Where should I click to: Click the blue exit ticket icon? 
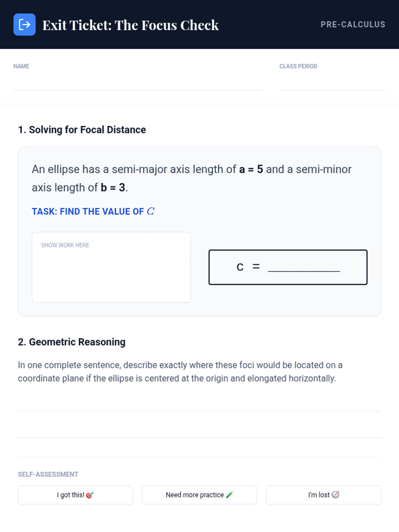(x=24, y=25)
